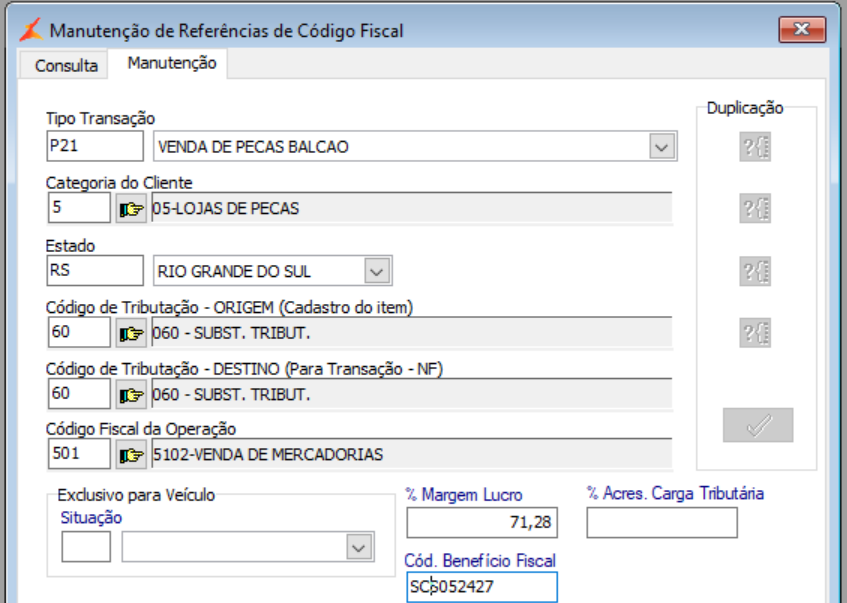The image size is (847, 603).
Task: Expand the Situação dropdown
Action: tap(358, 547)
